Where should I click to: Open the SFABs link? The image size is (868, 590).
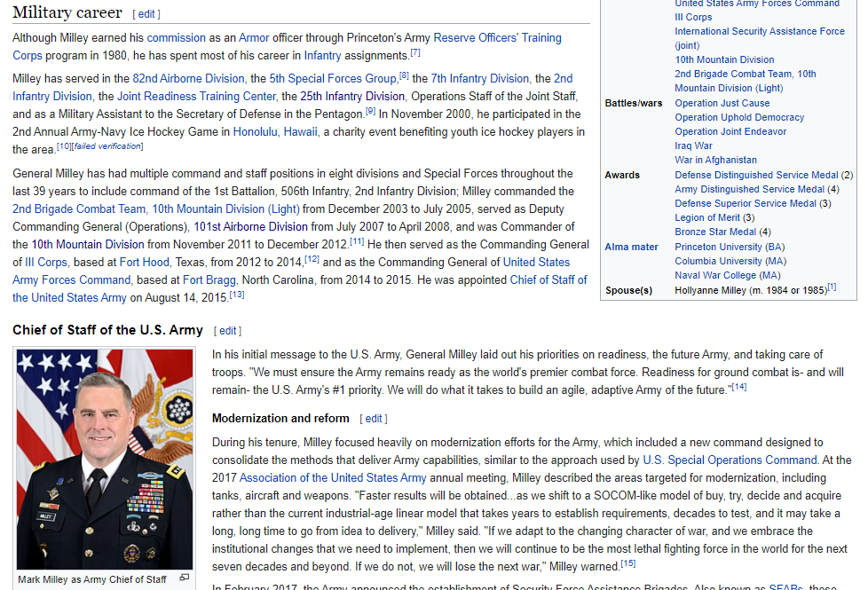(785, 586)
